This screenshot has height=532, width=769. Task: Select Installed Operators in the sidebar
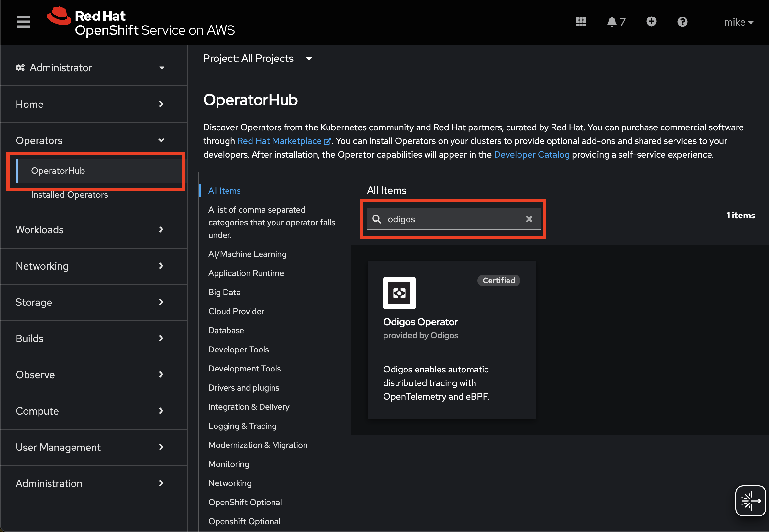pyautogui.click(x=69, y=195)
